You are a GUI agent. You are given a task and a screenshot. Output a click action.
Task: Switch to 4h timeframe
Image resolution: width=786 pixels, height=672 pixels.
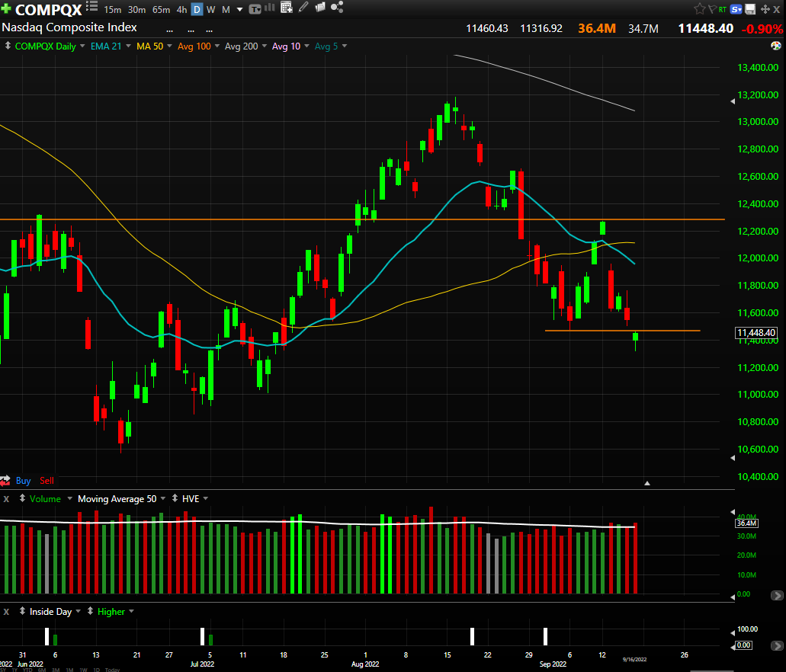tap(181, 9)
